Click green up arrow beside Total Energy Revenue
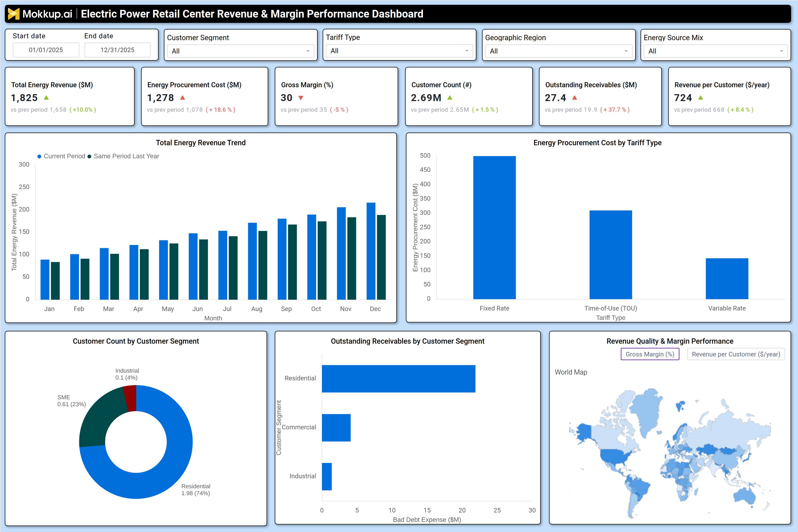 point(47,98)
